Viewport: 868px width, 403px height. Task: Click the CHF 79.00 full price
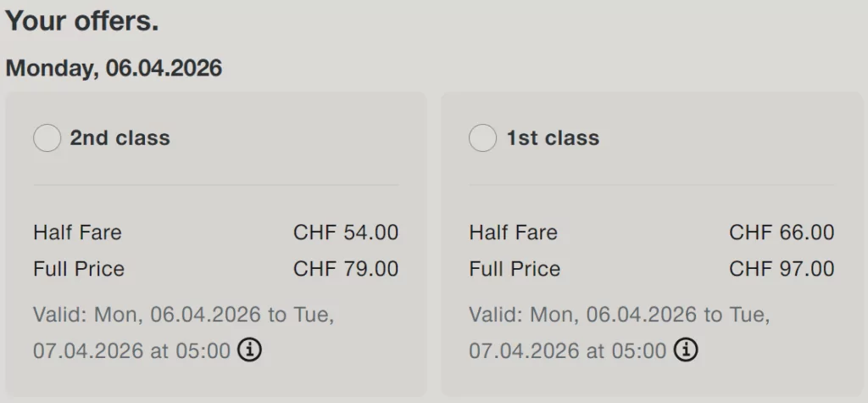(346, 269)
